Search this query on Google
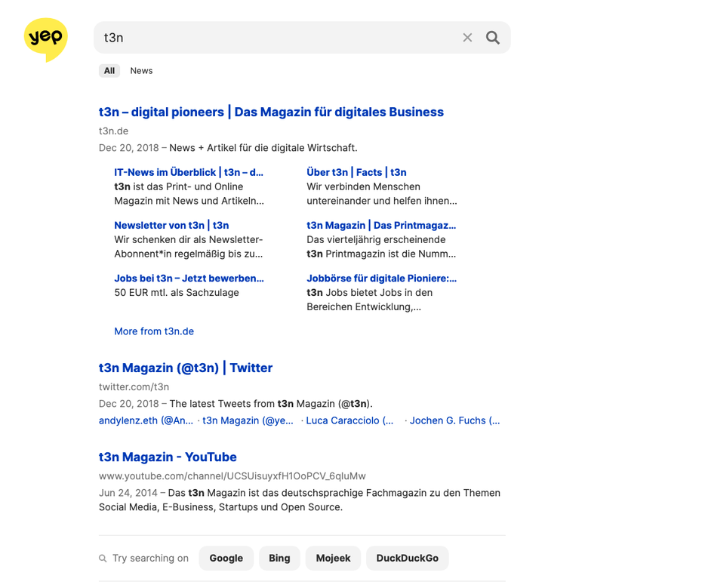Screen dimensions: 702x588 point(226,558)
